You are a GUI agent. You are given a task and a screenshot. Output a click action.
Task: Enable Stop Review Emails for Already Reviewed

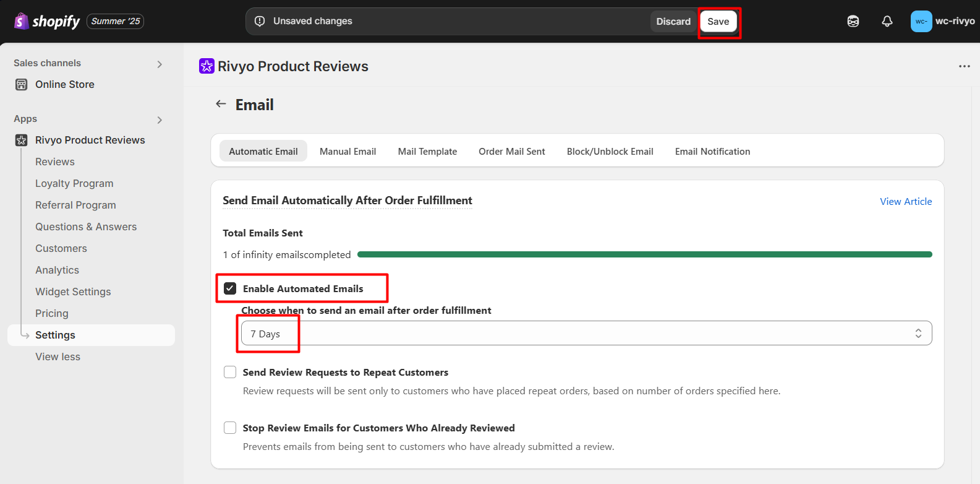(x=230, y=428)
